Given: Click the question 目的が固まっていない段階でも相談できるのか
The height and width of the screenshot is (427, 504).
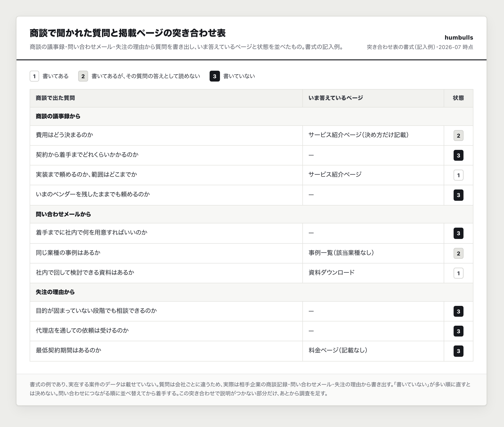Looking at the screenshot, I should pyautogui.click(x=96, y=311).
